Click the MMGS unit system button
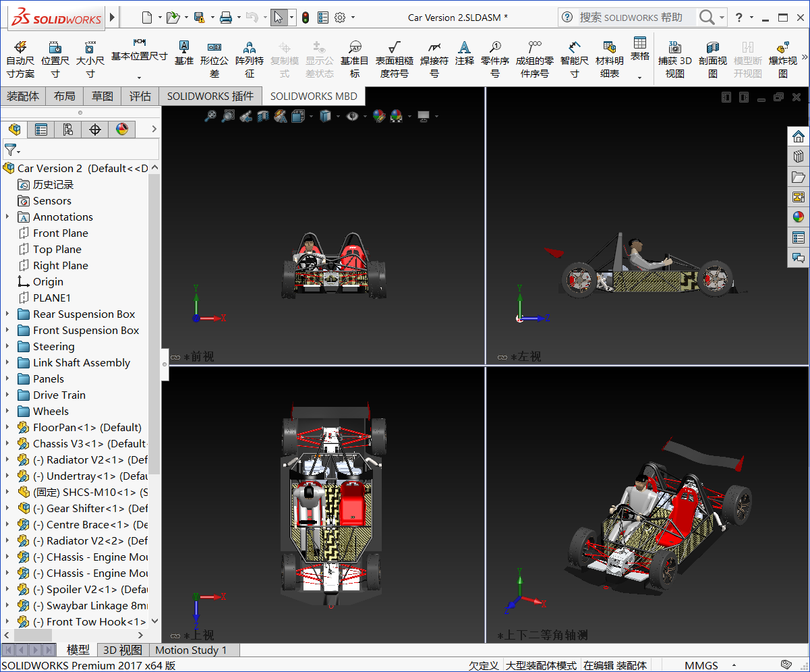This screenshot has height=672, width=810. click(x=701, y=665)
